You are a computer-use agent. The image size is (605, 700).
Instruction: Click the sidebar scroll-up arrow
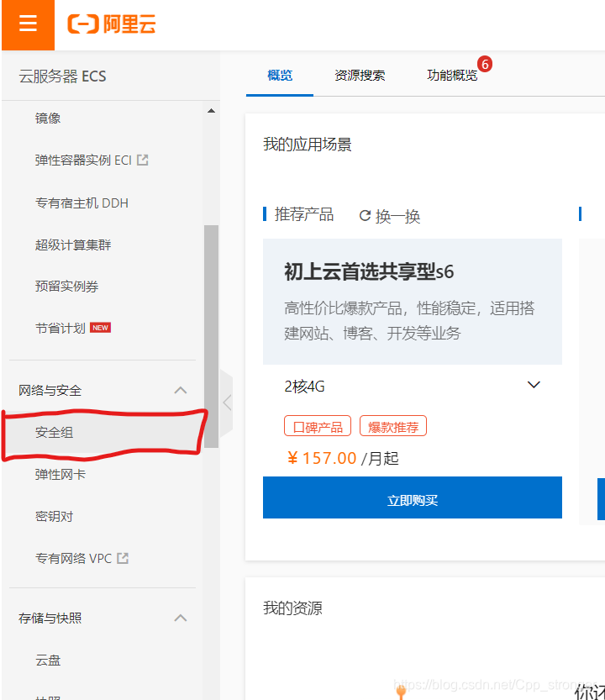[x=211, y=111]
